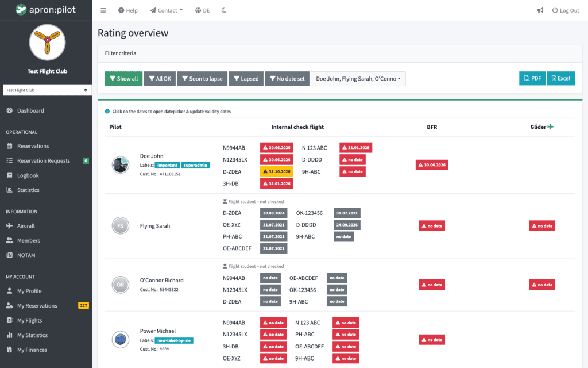Image resolution: width=588 pixels, height=368 pixels.
Task: Switch to dark mode moon icon
Action: [223, 10]
